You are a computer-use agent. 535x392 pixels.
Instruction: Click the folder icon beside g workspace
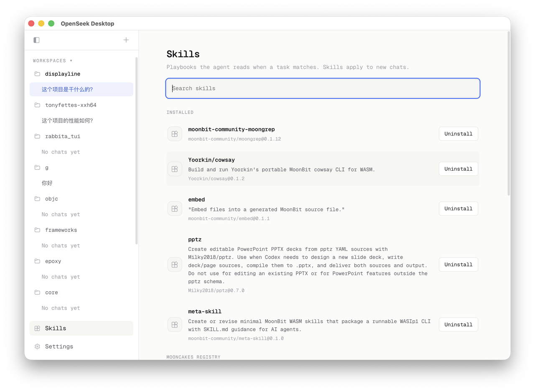[37, 167]
